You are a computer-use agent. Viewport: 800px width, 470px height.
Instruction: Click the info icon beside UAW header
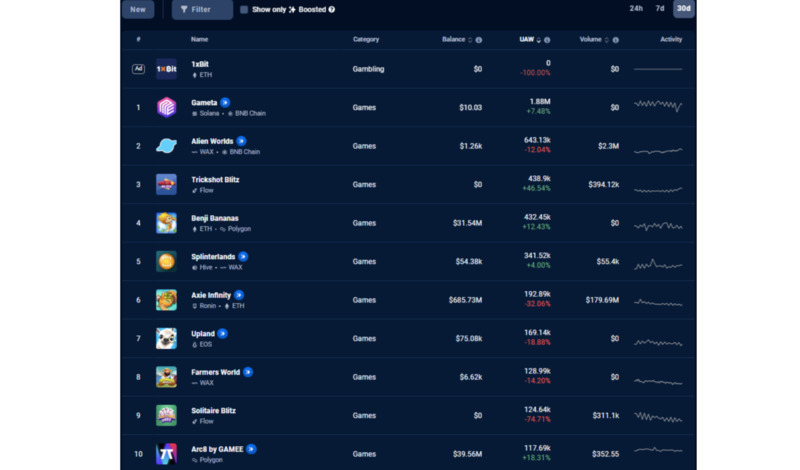[x=547, y=40]
